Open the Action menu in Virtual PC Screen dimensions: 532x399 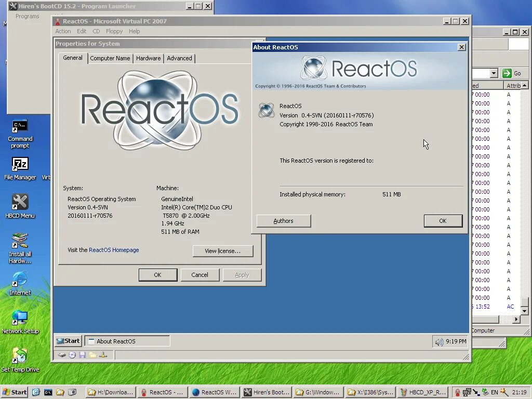pos(63,31)
